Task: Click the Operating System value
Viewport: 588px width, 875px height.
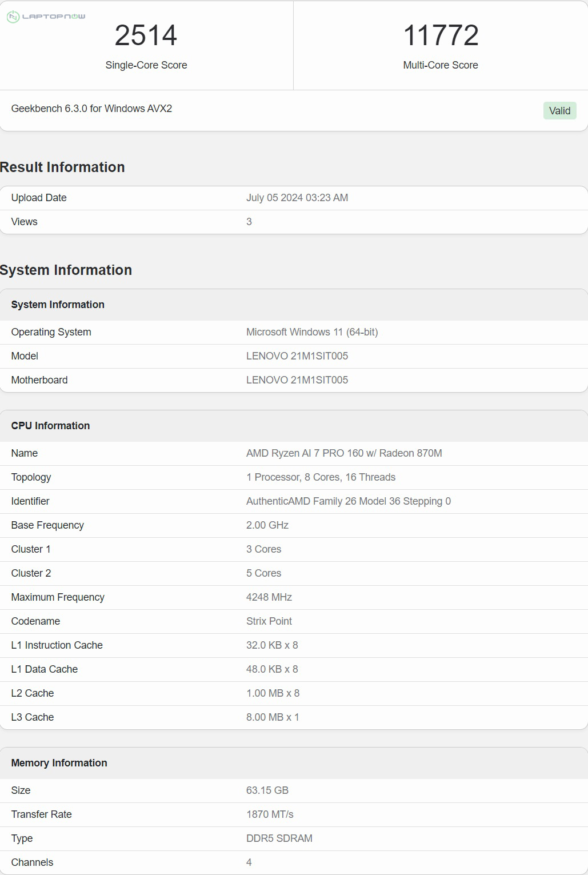Action: coord(311,332)
